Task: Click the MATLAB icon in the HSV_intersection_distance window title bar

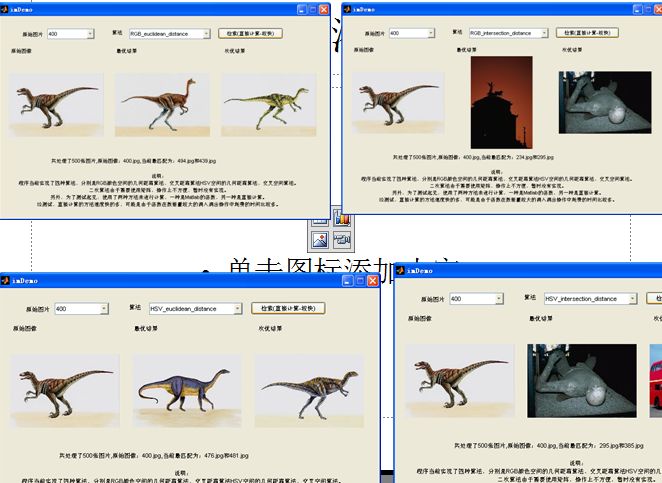Action: (x=400, y=271)
